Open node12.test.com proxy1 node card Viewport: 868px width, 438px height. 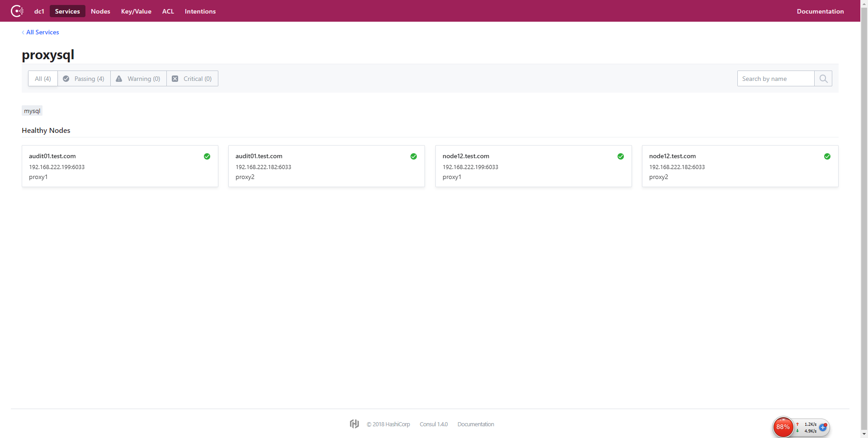(533, 166)
